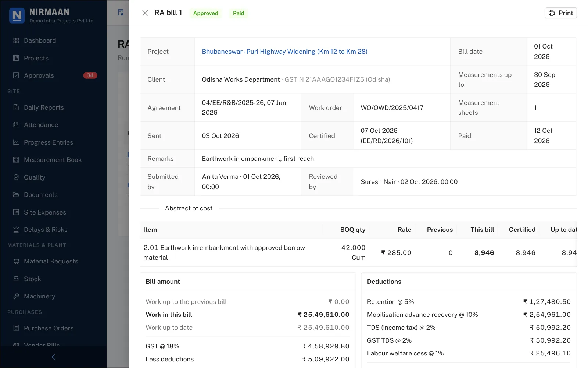Click the Labour welfare cess @ 1% row
Screen dimensions: 588x368
[x=469, y=353]
